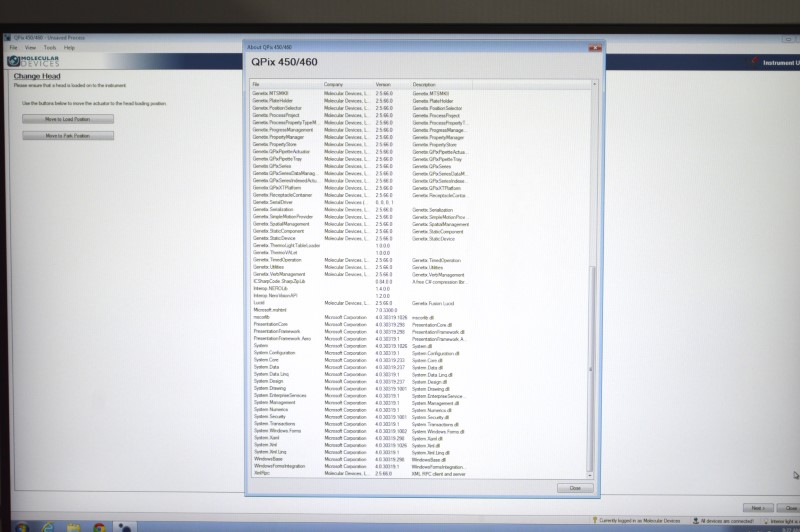This screenshot has width=800, height=532.
Task: Click the Molecular Devices logo
Action: tap(34, 61)
